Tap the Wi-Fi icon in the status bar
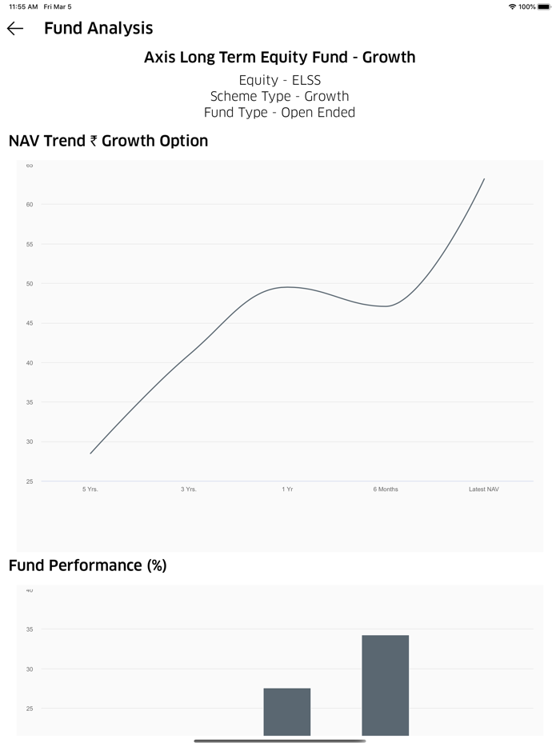560x747 pixels. tap(511, 6)
